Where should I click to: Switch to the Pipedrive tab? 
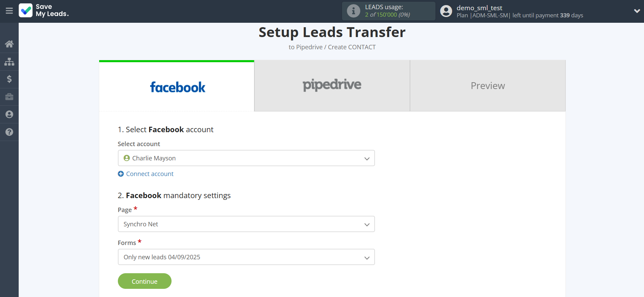point(332,86)
